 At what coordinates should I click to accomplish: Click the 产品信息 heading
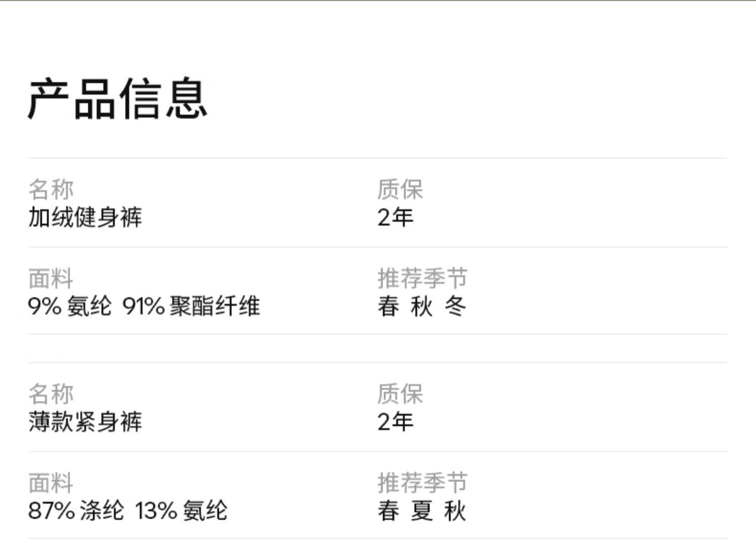tap(117, 99)
